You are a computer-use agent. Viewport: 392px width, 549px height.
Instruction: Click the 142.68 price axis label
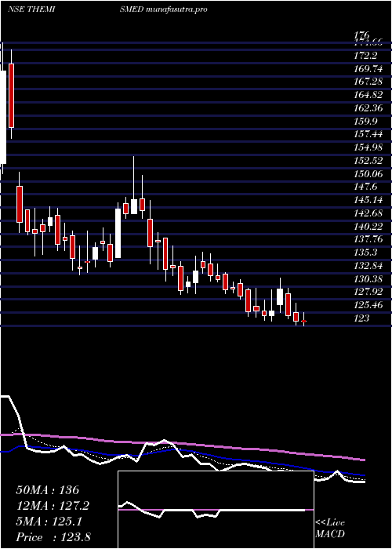tap(368, 213)
